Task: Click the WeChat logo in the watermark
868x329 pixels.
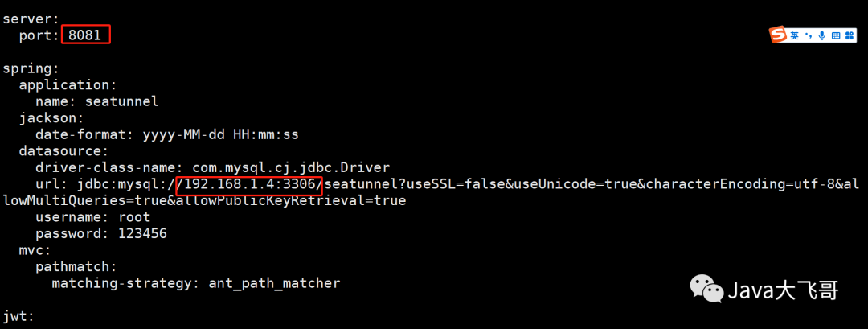Action: pos(706,289)
